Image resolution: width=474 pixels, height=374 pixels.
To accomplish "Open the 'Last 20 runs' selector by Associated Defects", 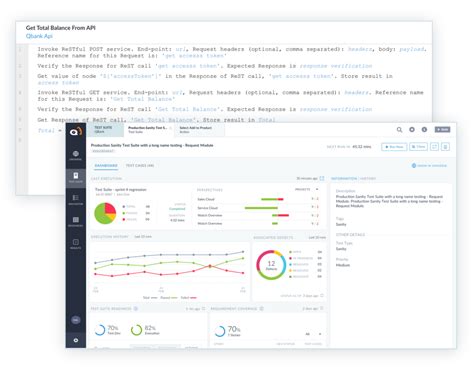I will point(317,237).
